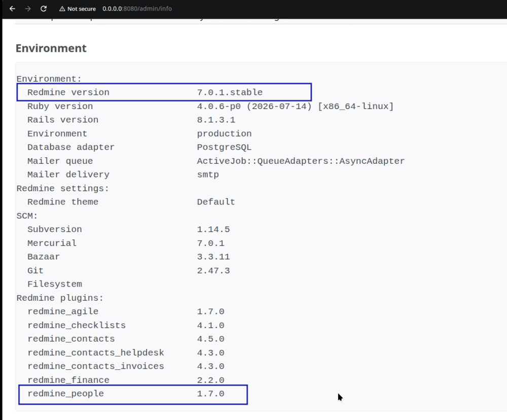The width and height of the screenshot is (507, 420).
Task: Select the 'Rails version' label
Action: [63, 120]
